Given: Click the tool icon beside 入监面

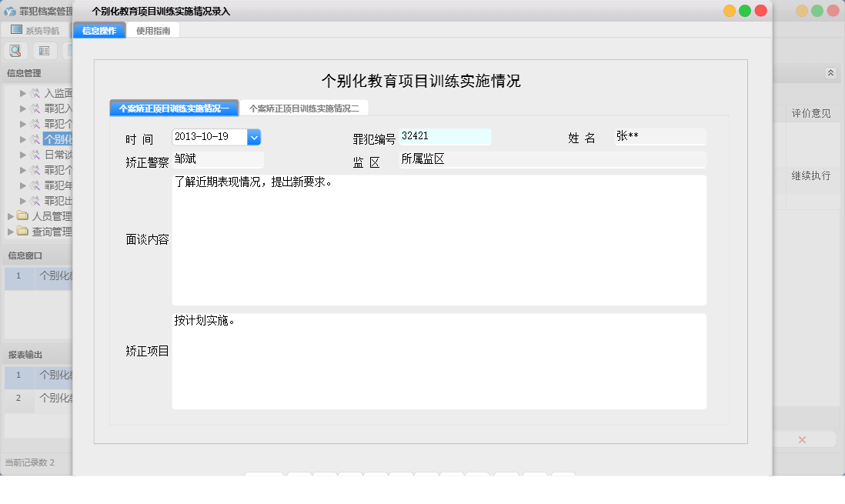Looking at the screenshot, I should pyautogui.click(x=35, y=93).
